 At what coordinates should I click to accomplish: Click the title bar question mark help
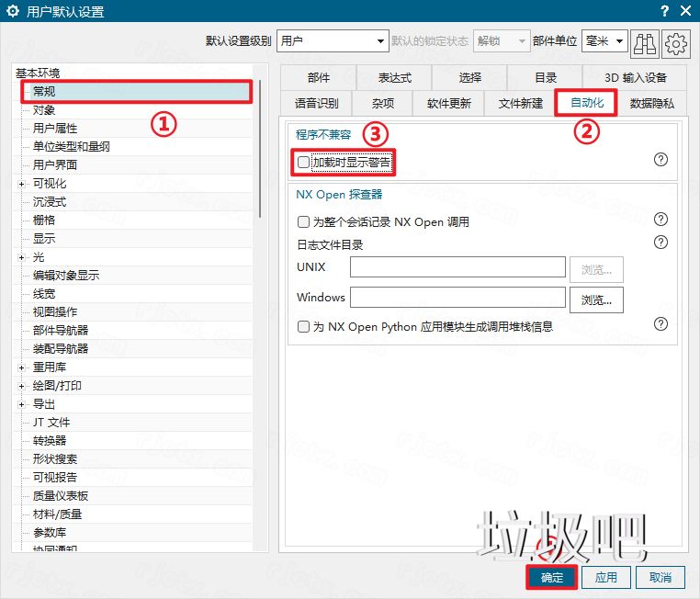pos(665,11)
